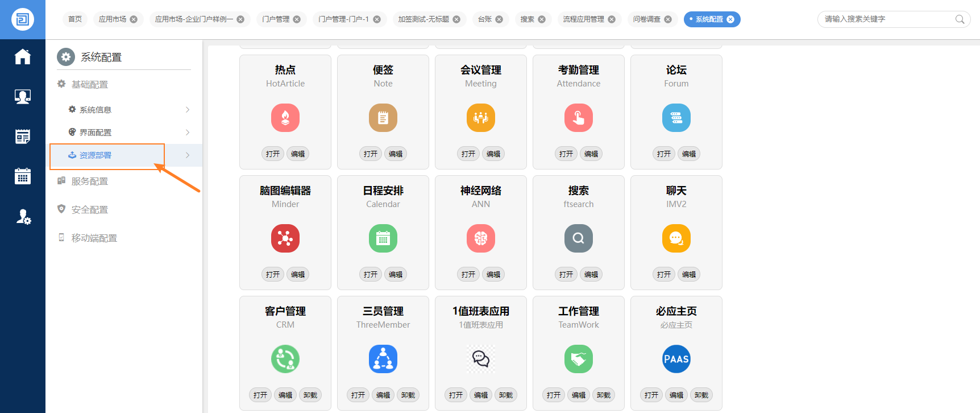Click the ANN brain icon

[481, 238]
